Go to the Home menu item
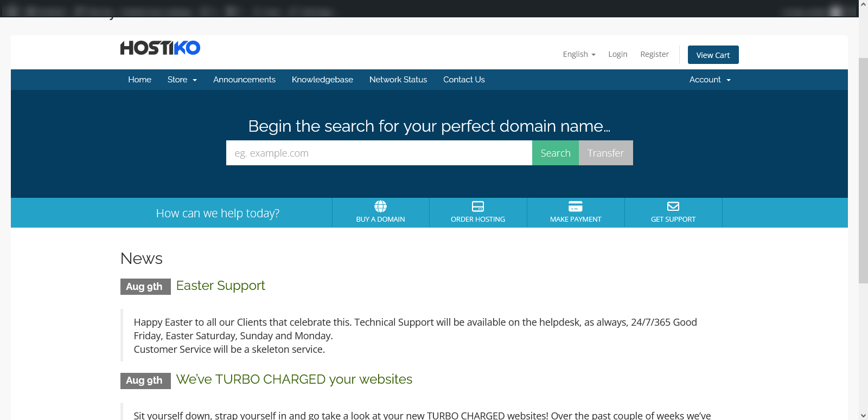 pyautogui.click(x=139, y=80)
